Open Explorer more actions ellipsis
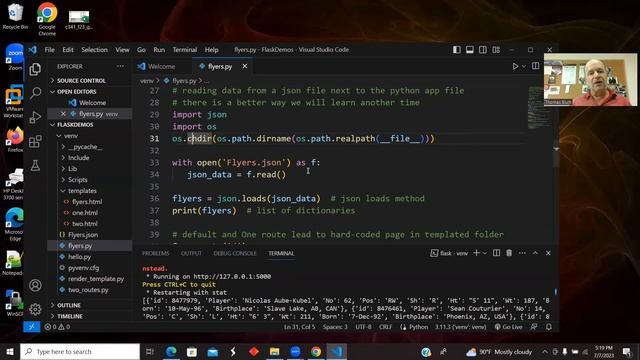The width and height of the screenshot is (640, 360). click(x=120, y=66)
